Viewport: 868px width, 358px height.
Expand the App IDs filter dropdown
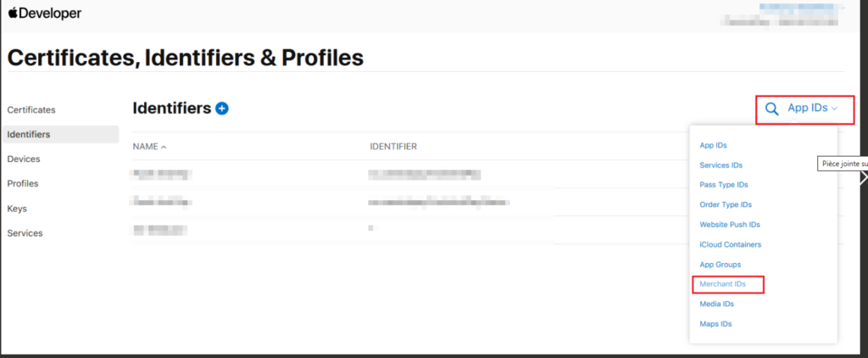coord(812,108)
